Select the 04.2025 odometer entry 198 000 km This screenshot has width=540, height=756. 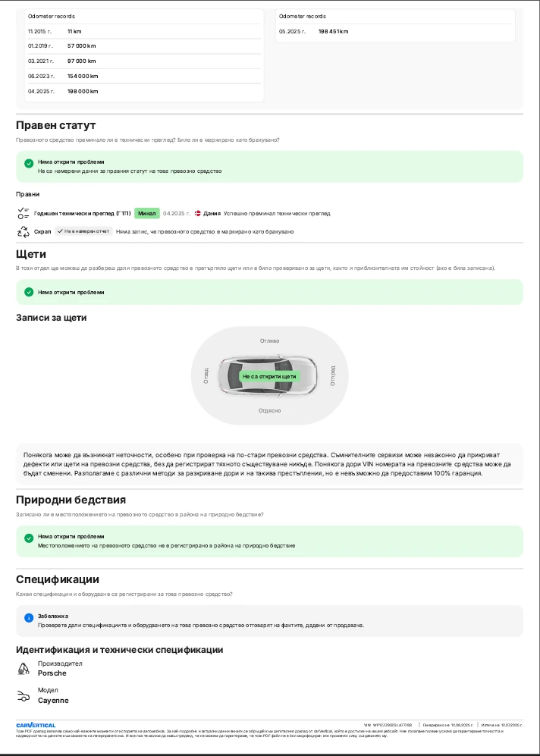[x=82, y=91]
